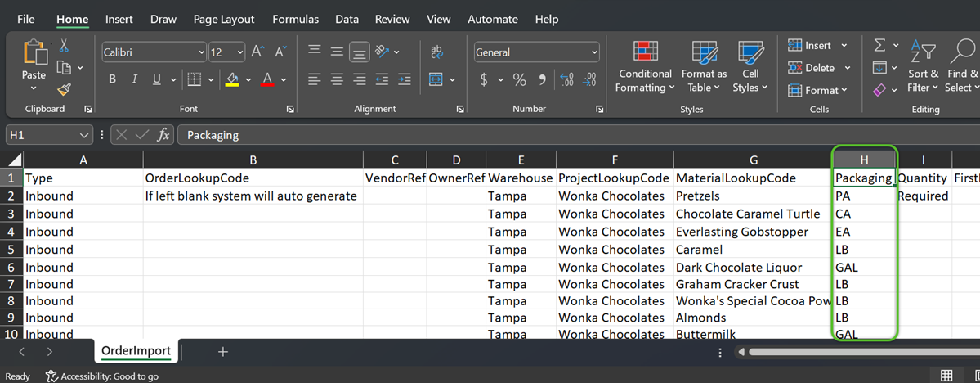Open Font group dialog launcher
Screen dimensions: 980x383
pyautogui.click(x=291, y=109)
